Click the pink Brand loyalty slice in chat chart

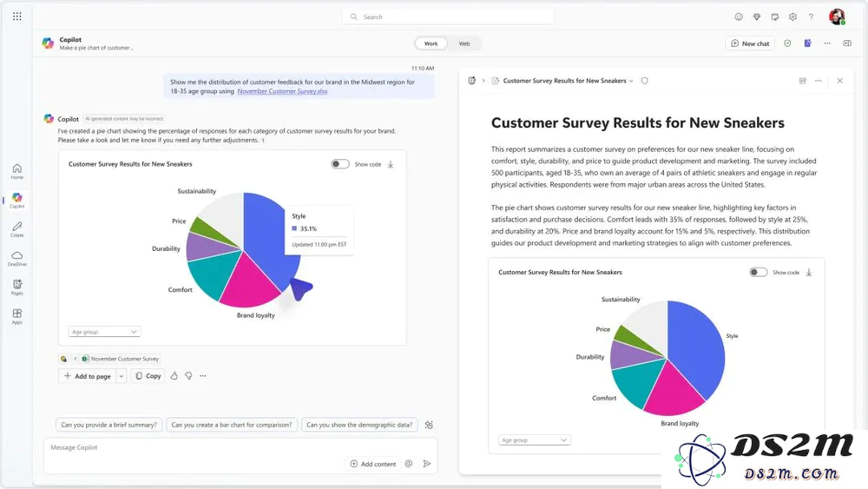tap(247, 282)
